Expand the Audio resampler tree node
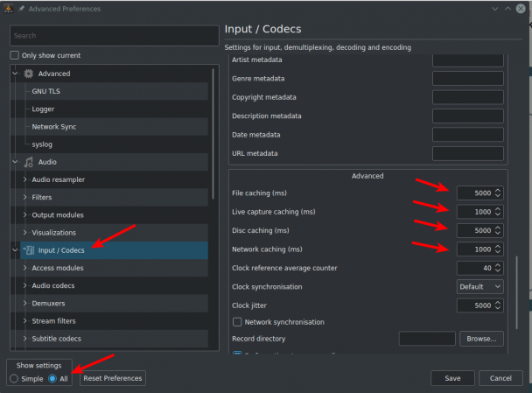Screen dimensions: 532x393 point(24,180)
